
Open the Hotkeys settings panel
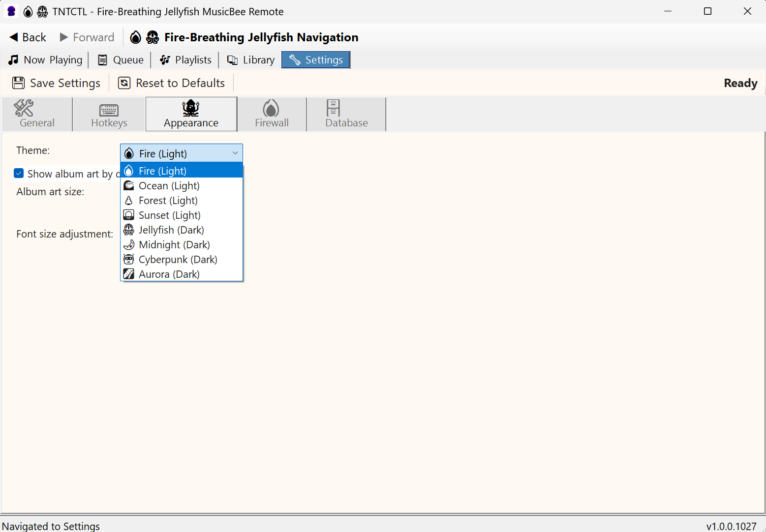click(108, 114)
